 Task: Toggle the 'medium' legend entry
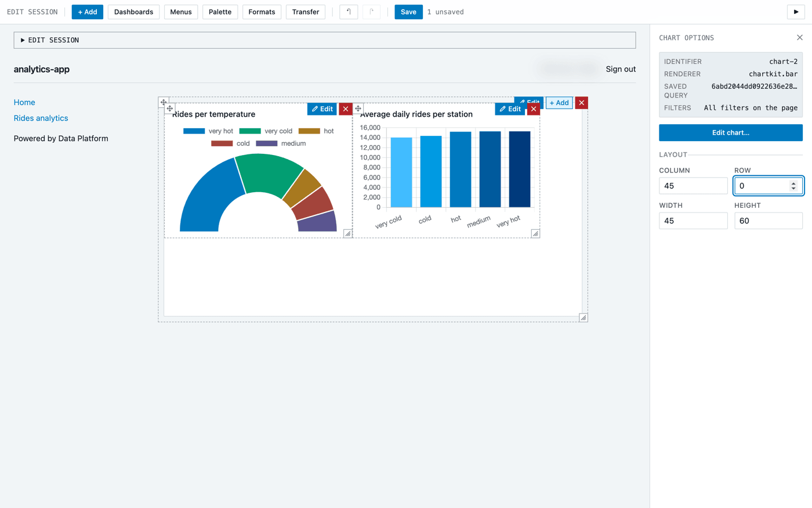tap(281, 143)
